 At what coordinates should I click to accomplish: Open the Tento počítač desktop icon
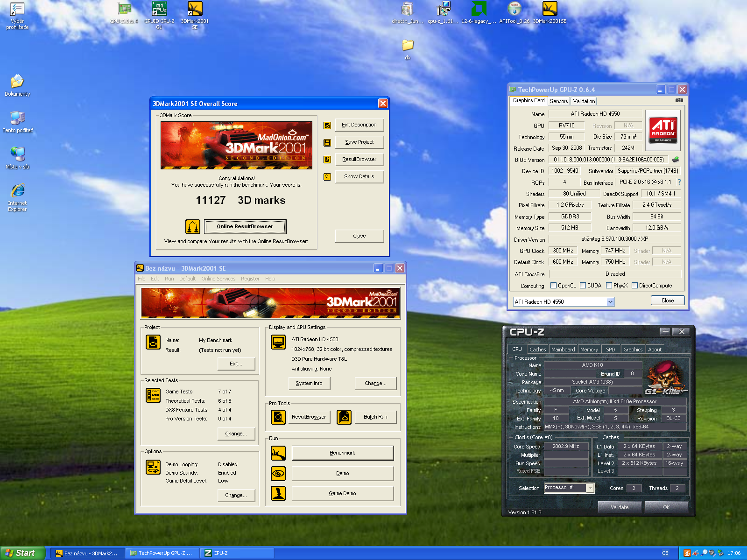coord(17,122)
